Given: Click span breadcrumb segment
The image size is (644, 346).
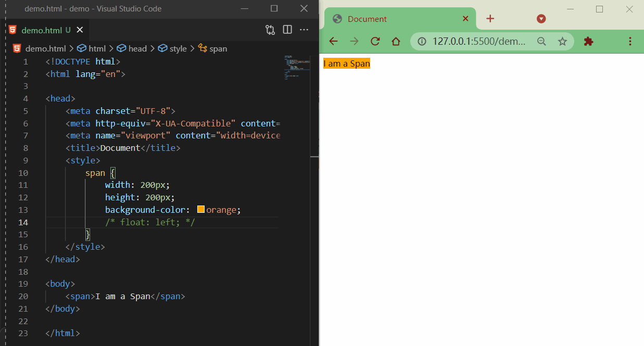Looking at the screenshot, I should pos(213,48).
